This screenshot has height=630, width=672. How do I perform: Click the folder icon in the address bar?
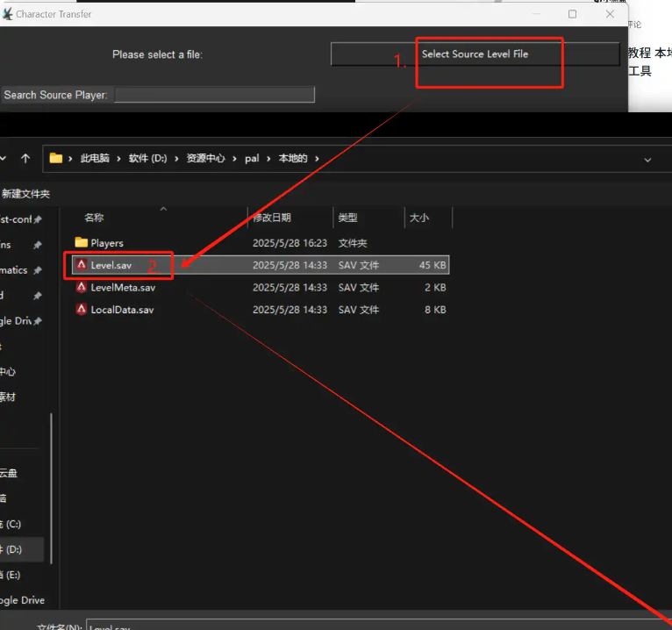point(56,159)
